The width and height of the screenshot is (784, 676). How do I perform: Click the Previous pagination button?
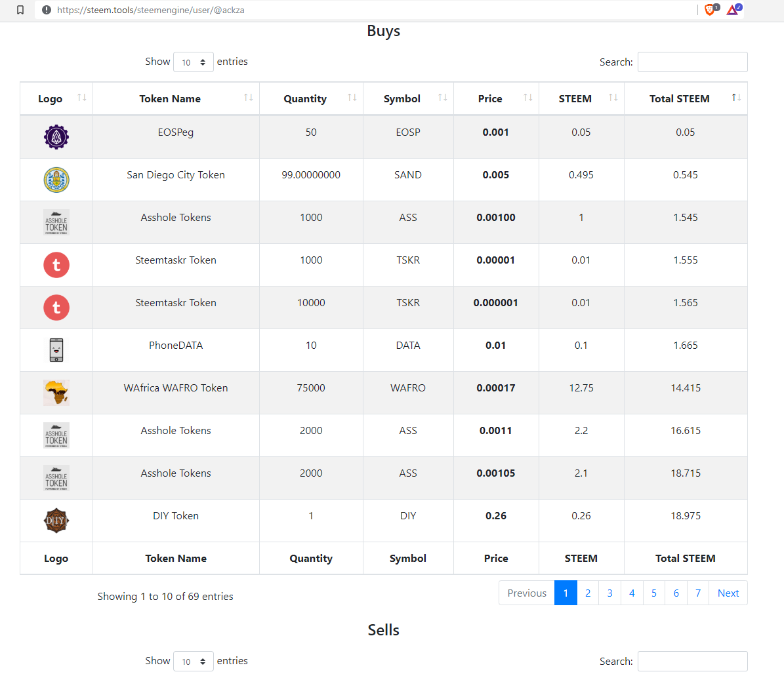click(x=527, y=593)
